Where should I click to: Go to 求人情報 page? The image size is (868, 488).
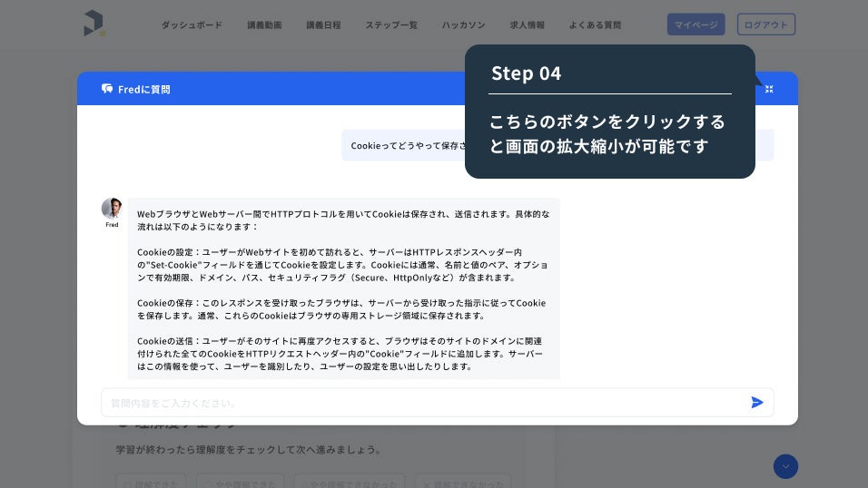pos(527,24)
